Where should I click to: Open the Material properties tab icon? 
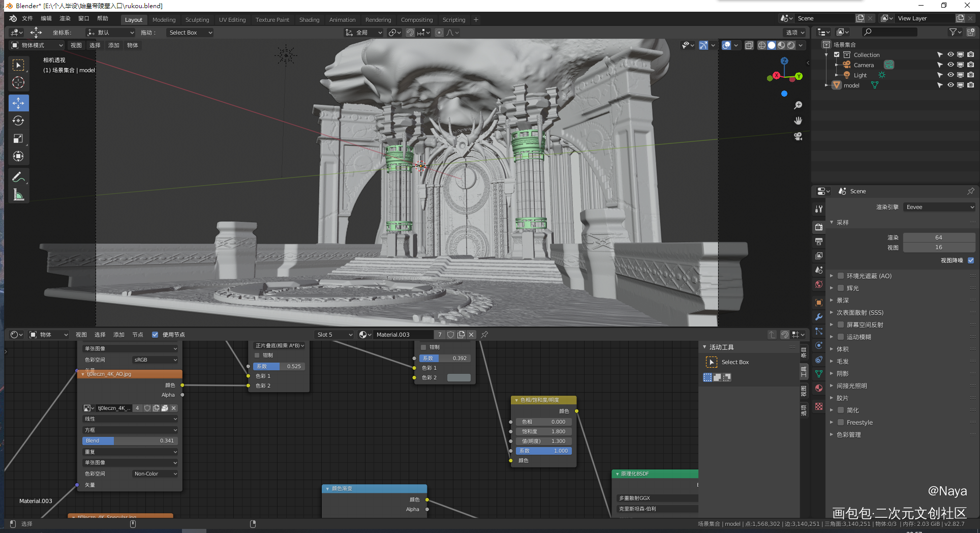coord(818,388)
